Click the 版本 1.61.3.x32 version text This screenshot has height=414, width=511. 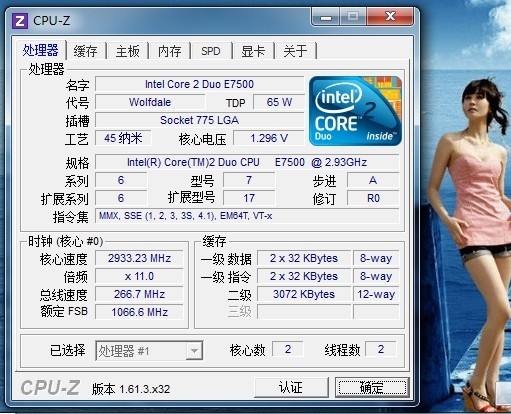point(131,389)
